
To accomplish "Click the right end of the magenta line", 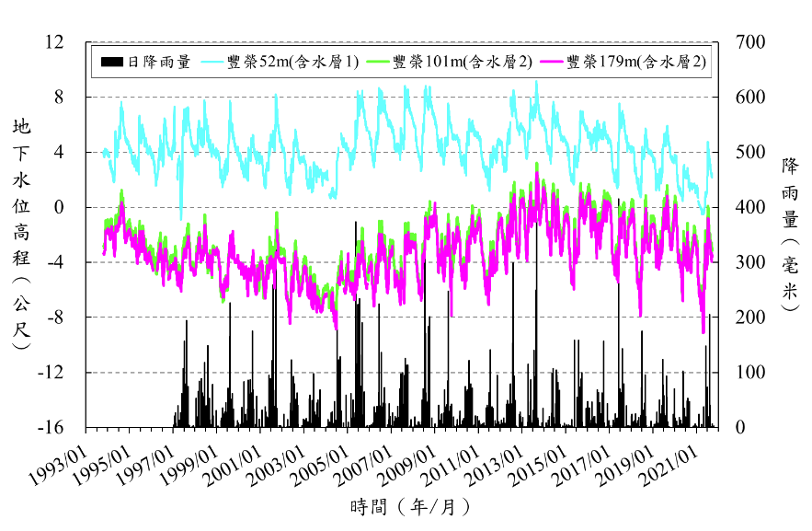I will click(x=712, y=260).
